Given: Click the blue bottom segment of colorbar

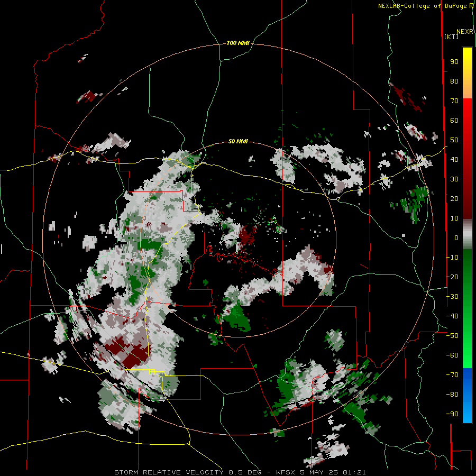Looking at the screenshot, I should [x=467, y=395].
